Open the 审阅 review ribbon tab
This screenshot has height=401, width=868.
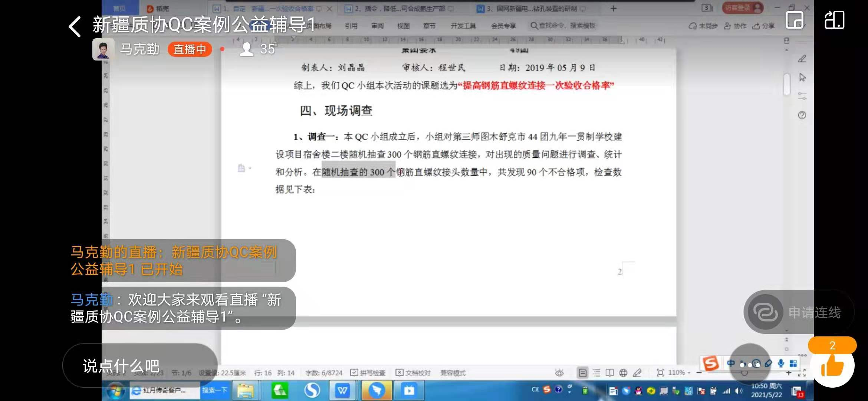377,26
